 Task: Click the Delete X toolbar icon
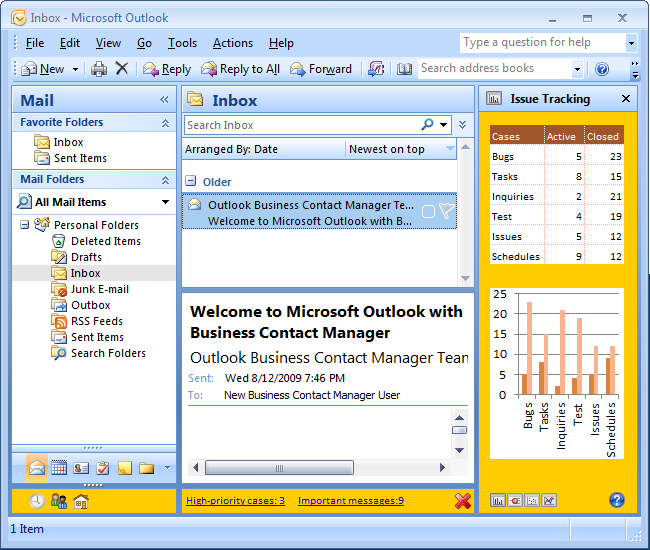point(121,68)
